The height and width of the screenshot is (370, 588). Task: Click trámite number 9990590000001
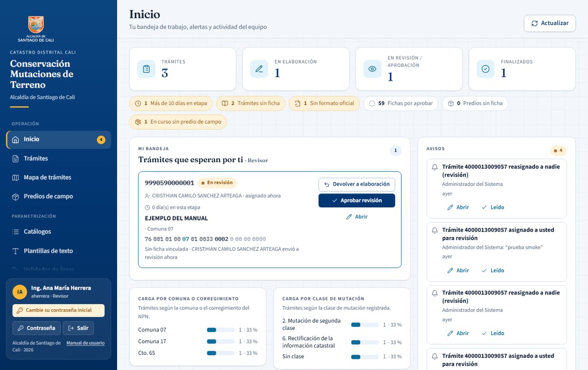(x=169, y=183)
